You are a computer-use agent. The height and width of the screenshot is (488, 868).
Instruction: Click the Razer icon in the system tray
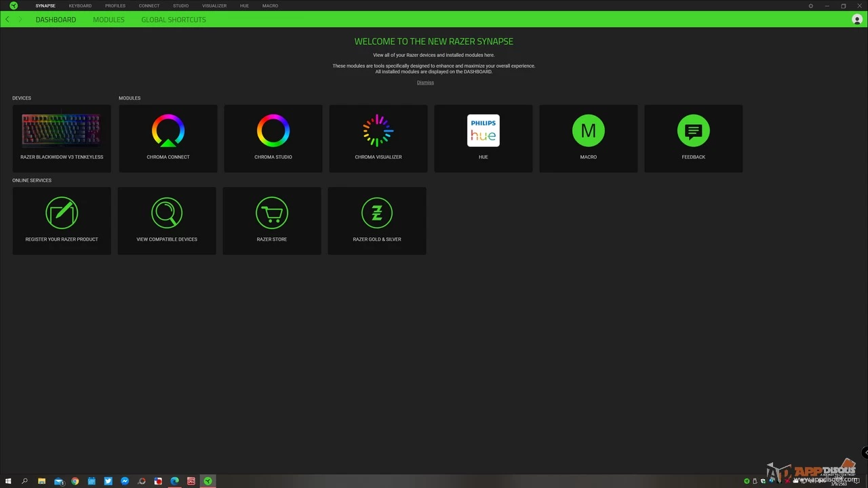[747, 481]
